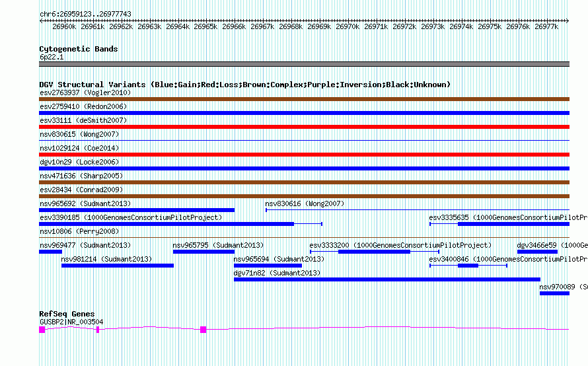The image size is (588, 366).
Task: Open nsv965795 (Sudmant2013) label
Action: (x=218, y=245)
